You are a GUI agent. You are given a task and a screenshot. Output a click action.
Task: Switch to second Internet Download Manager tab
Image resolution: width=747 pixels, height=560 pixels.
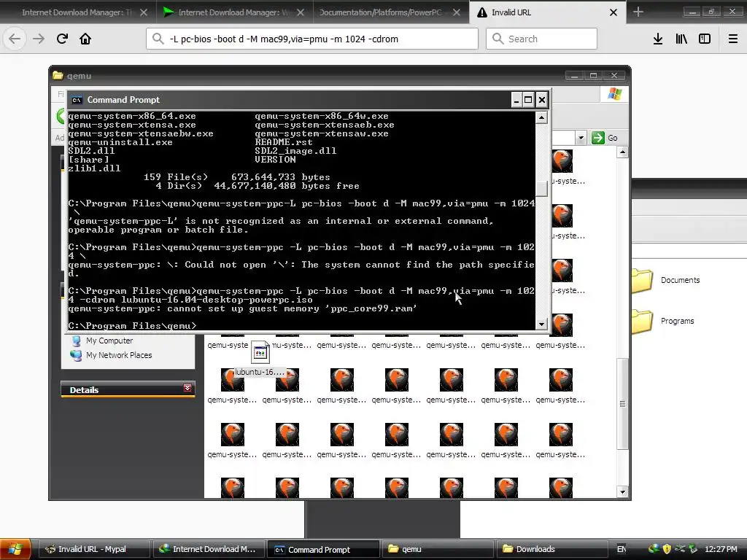coord(233,12)
